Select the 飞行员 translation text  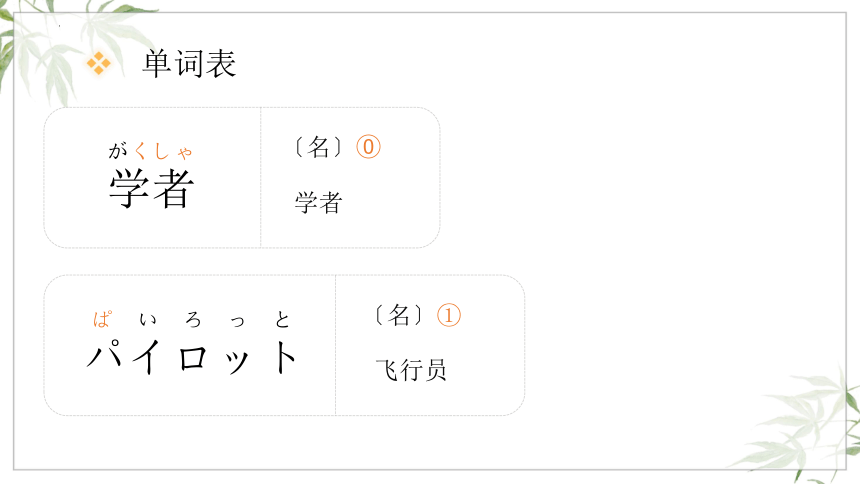[411, 370]
